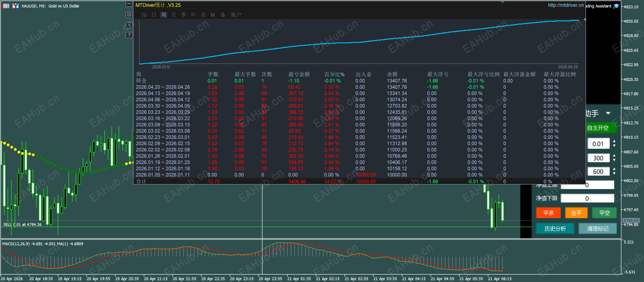
Task: Select the 周 weekly tab
Action: 163,15
